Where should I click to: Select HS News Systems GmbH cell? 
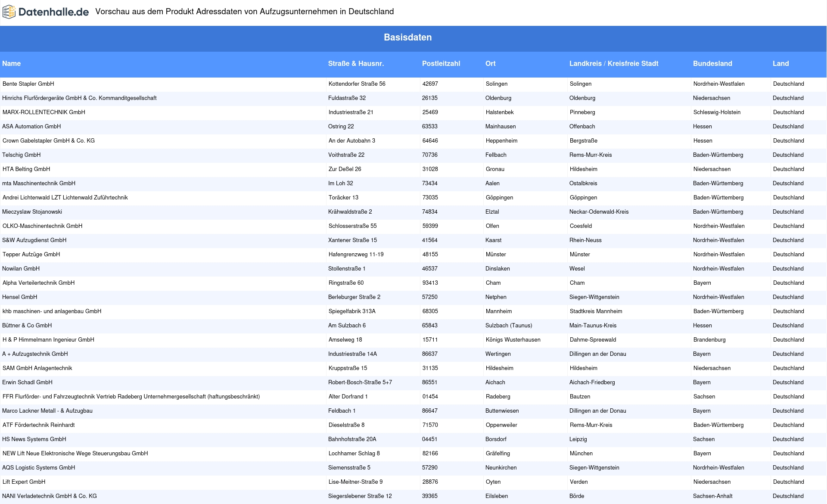click(34, 439)
